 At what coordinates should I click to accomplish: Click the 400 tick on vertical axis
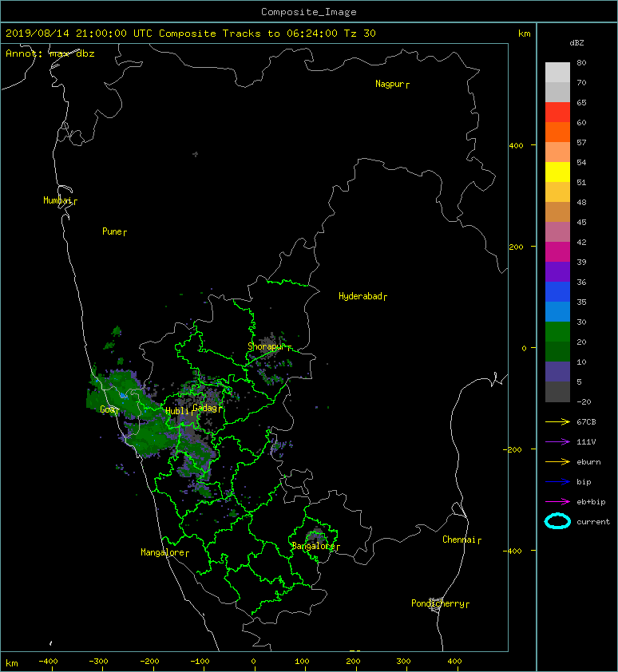[516, 146]
